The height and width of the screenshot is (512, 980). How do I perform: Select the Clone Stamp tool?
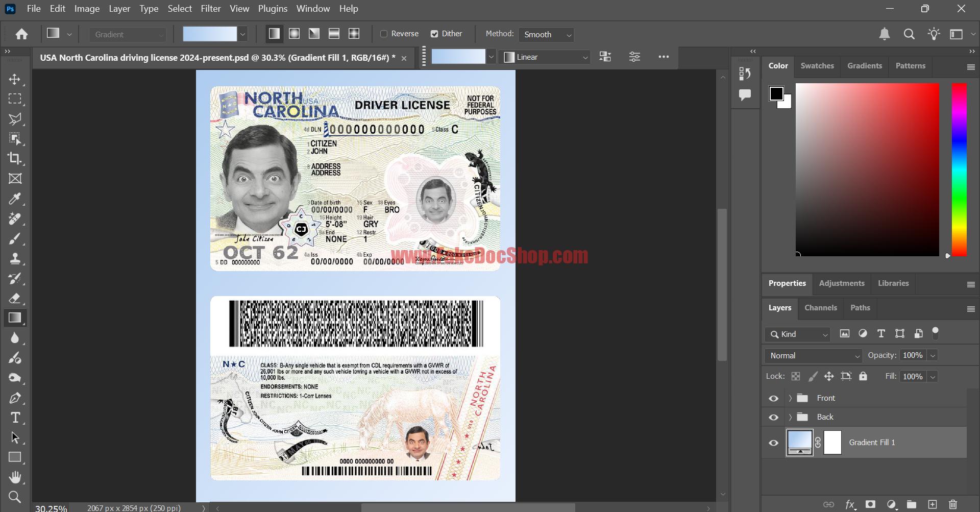15,258
